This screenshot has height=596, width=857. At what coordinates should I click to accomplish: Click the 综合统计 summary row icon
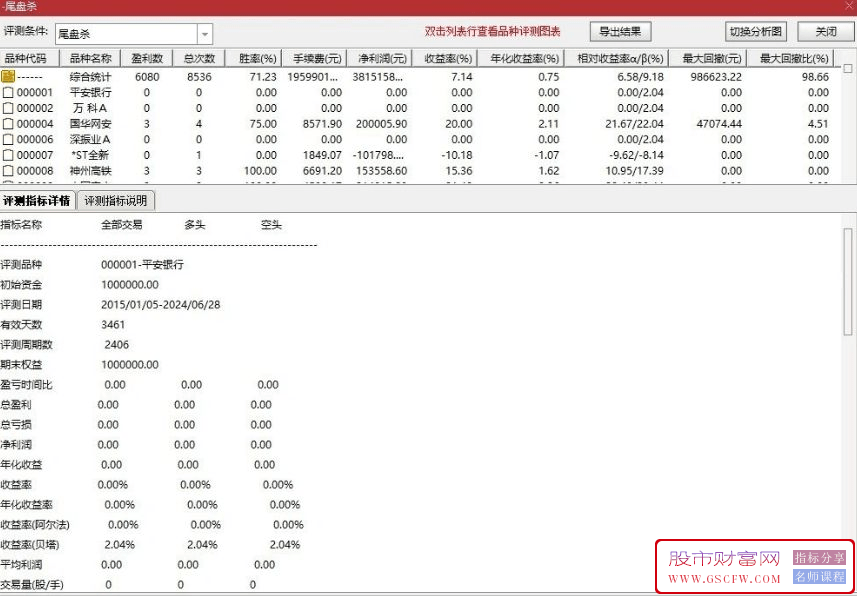8,77
